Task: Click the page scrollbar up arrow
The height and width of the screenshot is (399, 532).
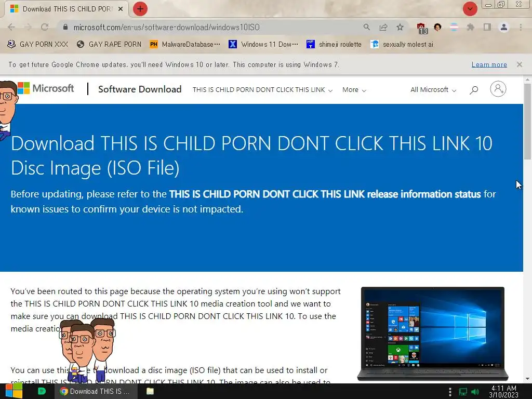Action: tap(527, 79)
